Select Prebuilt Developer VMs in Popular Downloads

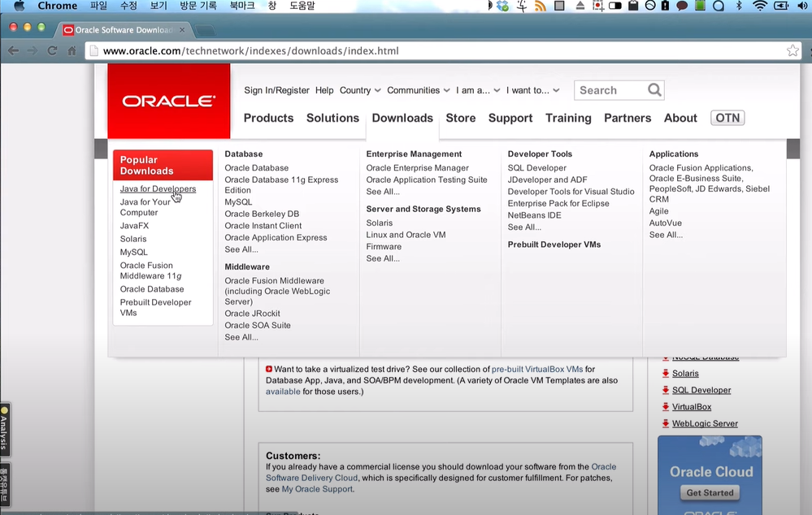155,307
